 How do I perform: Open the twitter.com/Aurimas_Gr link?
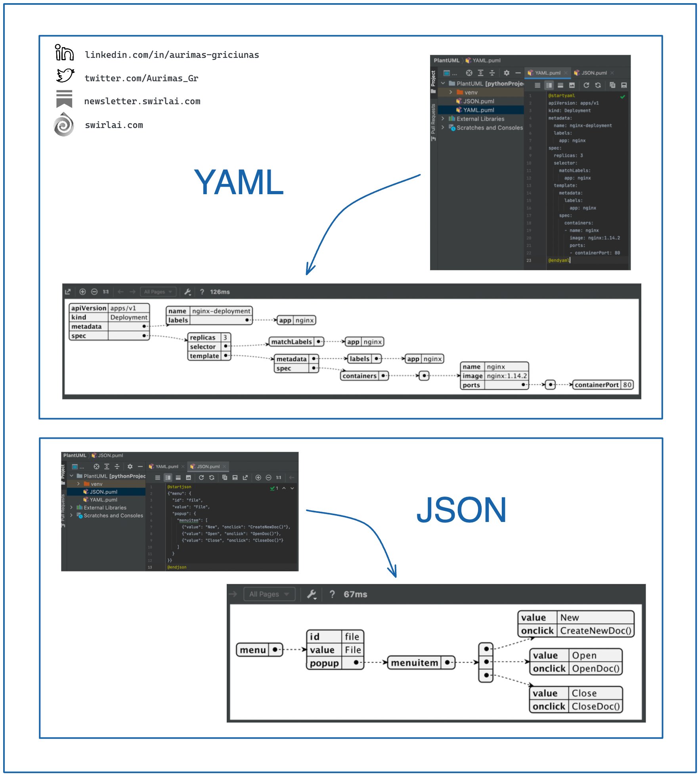click(x=142, y=78)
